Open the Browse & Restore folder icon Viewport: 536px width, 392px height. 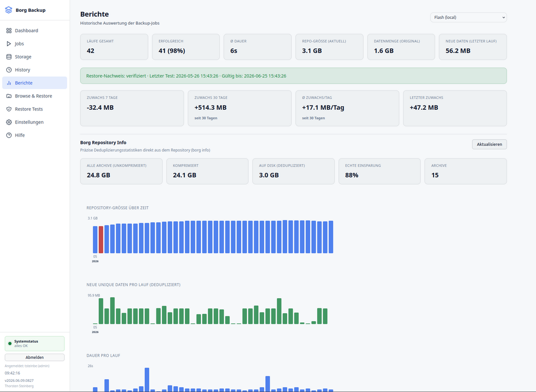pos(9,96)
